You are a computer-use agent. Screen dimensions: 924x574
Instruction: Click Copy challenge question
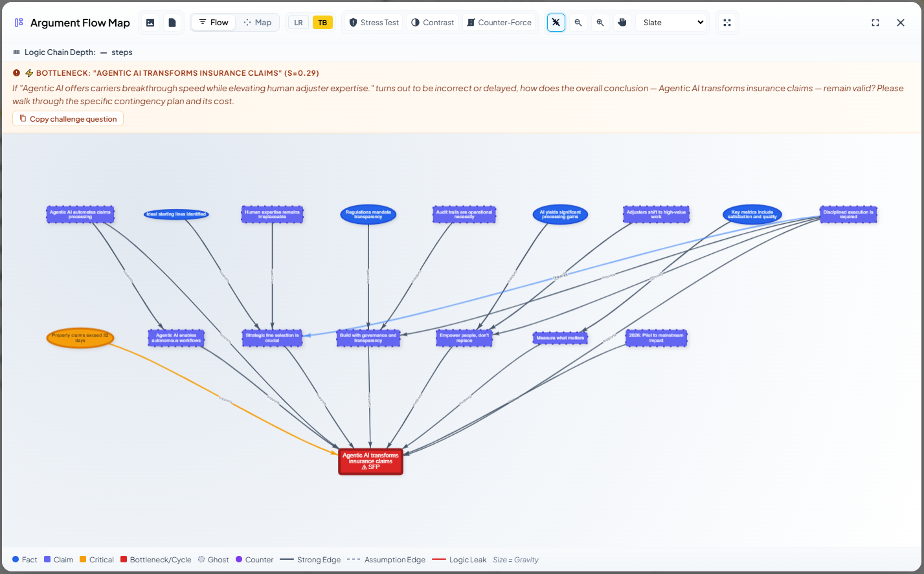67,118
